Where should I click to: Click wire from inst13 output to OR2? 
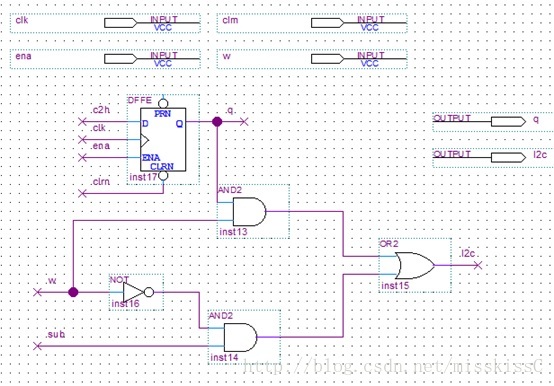coord(343,233)
